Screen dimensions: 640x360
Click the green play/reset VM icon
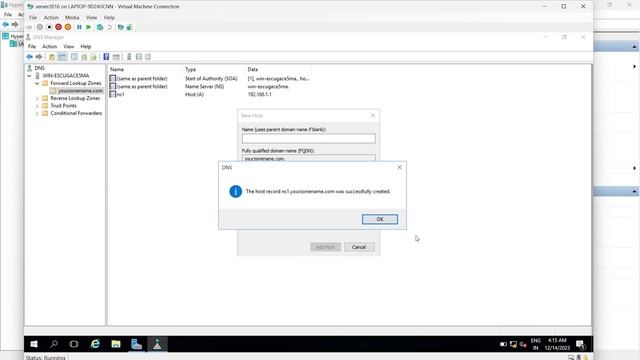tap(89, 27)
